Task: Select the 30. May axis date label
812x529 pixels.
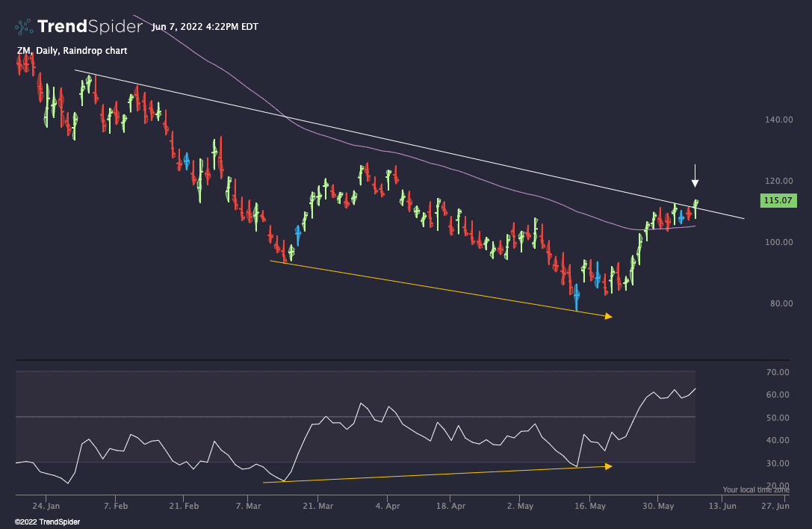Action: [657, 506]
